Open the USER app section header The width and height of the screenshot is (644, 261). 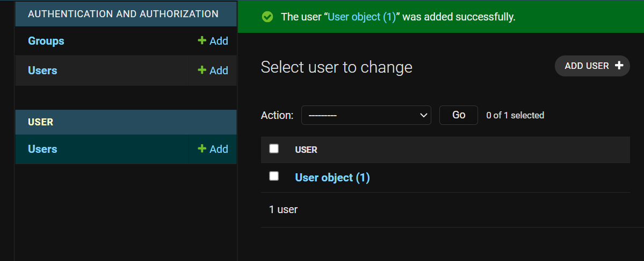pos(41,122)
